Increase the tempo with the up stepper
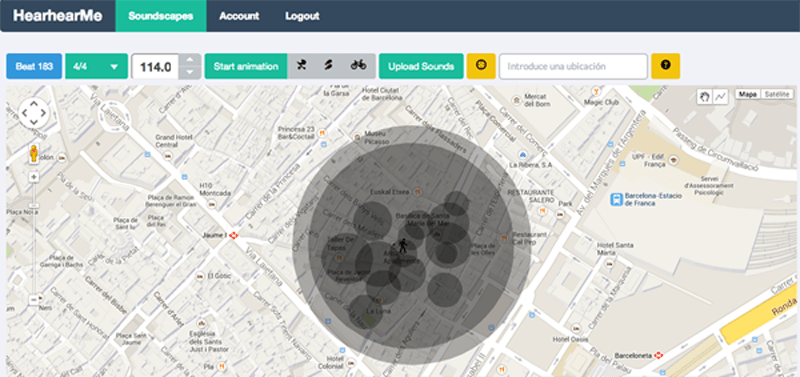The image size is (800, 377). tap(190, 60)
